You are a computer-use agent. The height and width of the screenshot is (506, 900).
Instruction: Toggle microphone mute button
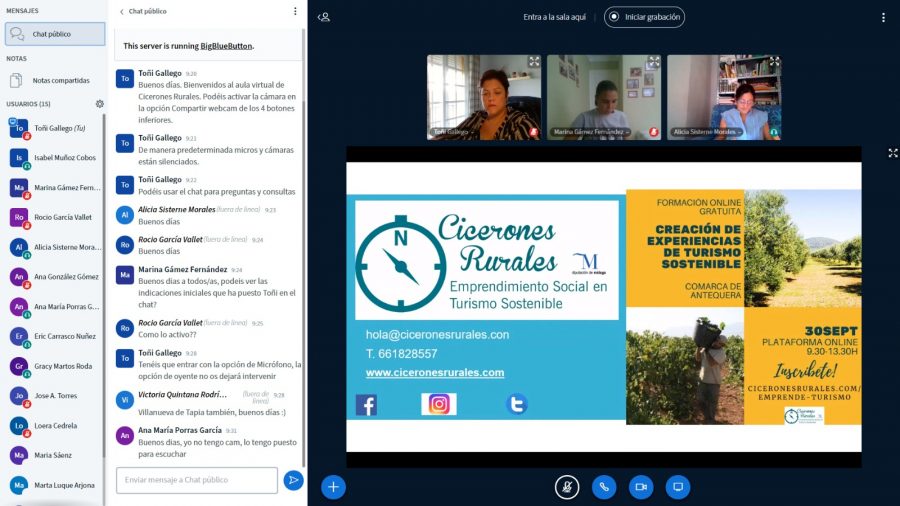pos(567,487)
